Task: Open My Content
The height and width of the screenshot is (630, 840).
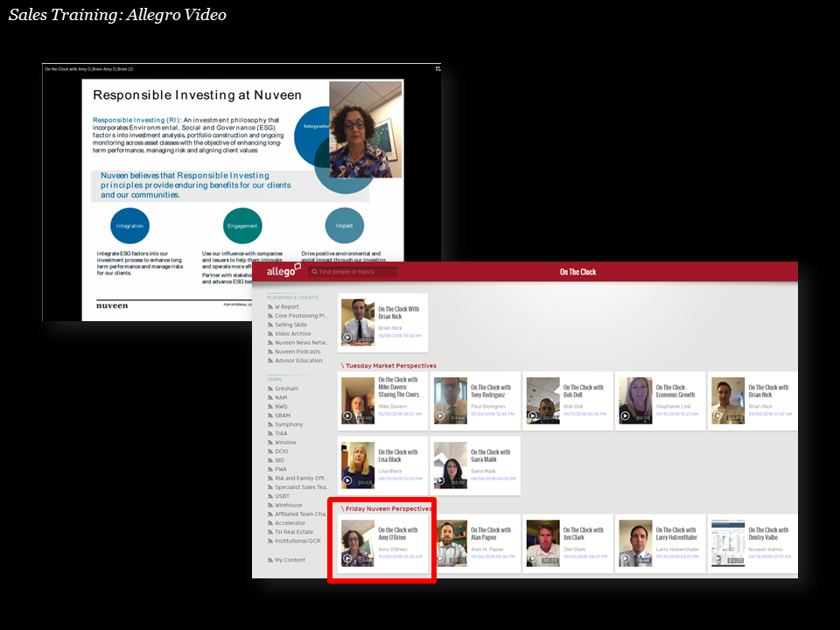Action: click(290, 560)
